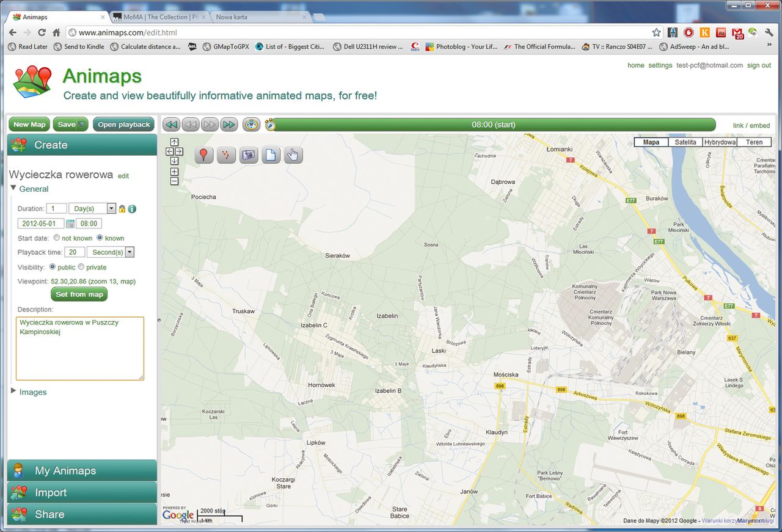Step forward one frame in playback

click(210, 125)
